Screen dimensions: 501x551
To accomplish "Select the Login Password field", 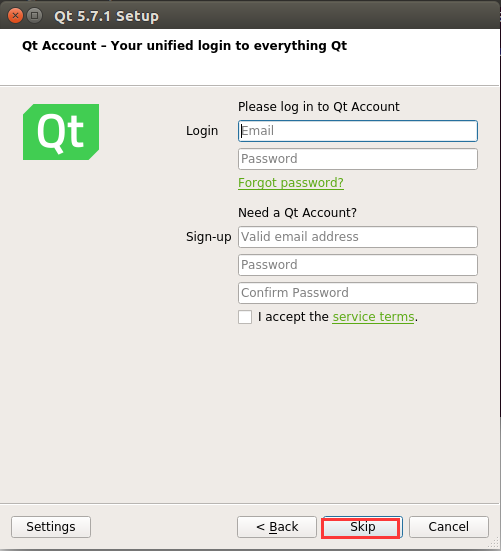I will (x=358, y=159).
